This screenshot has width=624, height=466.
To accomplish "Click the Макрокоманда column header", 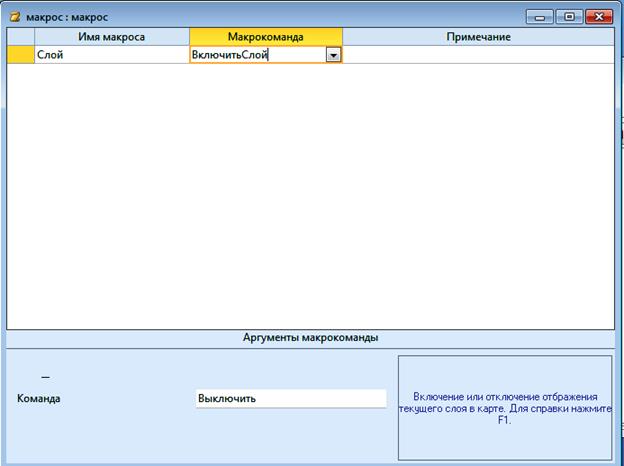I will [265, 37].
